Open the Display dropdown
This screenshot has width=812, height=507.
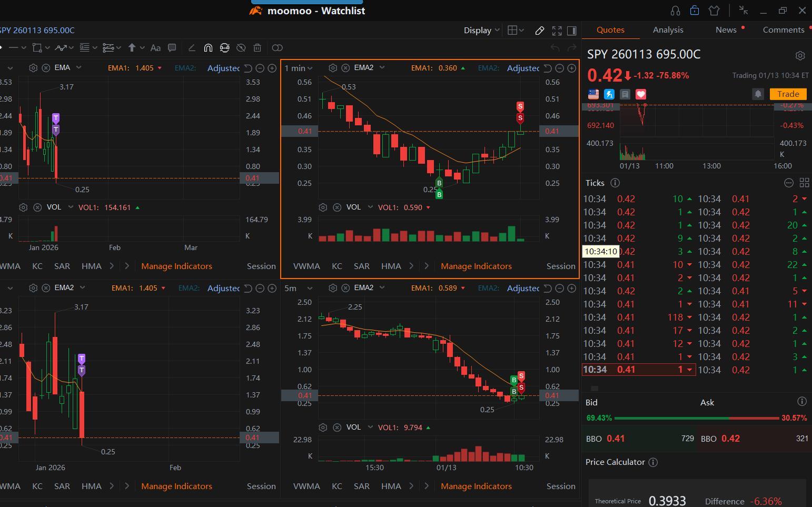(x=482, y=31)
